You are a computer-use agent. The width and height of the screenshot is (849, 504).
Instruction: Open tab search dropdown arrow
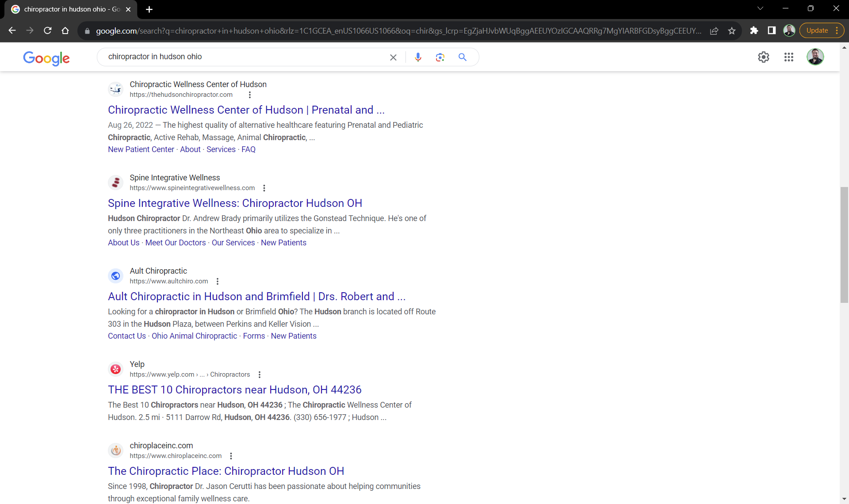click(x=760, y=8)
